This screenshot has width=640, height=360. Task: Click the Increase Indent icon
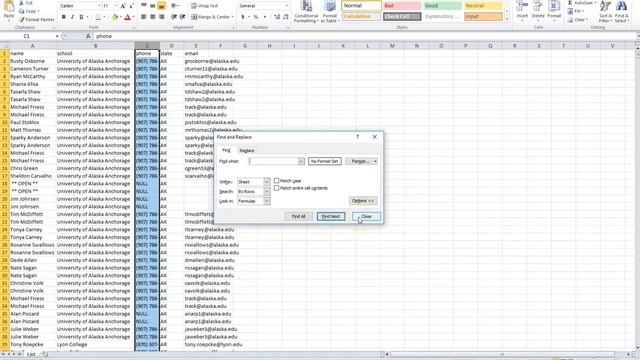182,17
